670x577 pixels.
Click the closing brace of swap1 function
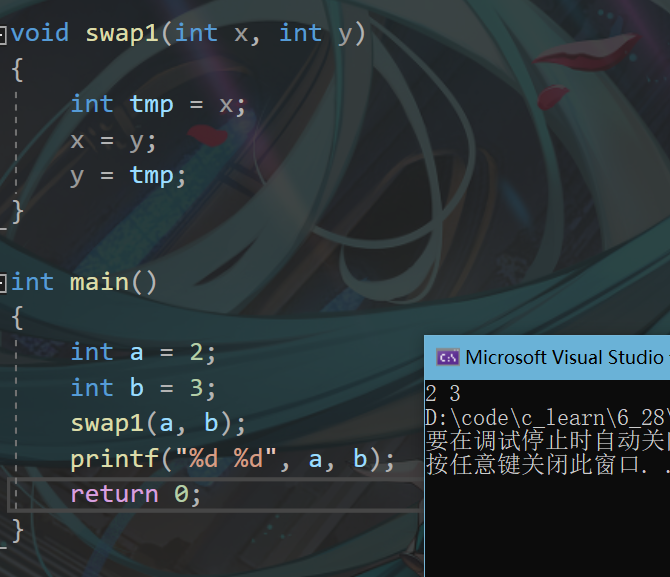(x=18, y=212)
